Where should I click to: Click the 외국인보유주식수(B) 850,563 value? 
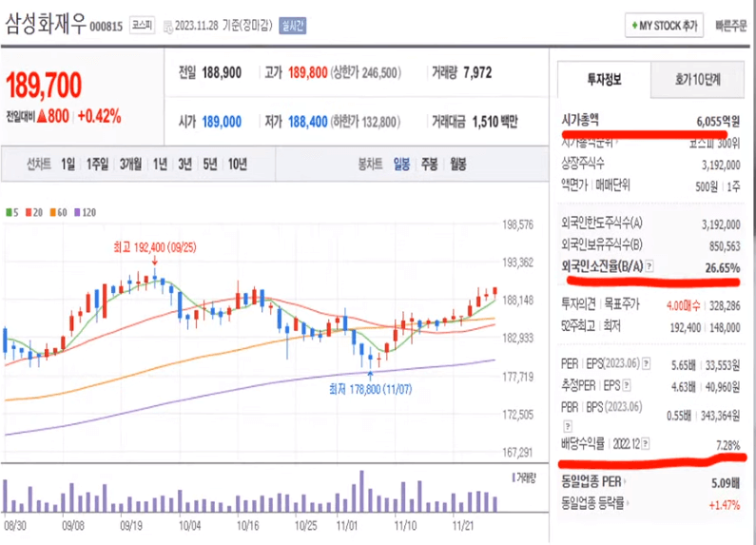point(725,246)
